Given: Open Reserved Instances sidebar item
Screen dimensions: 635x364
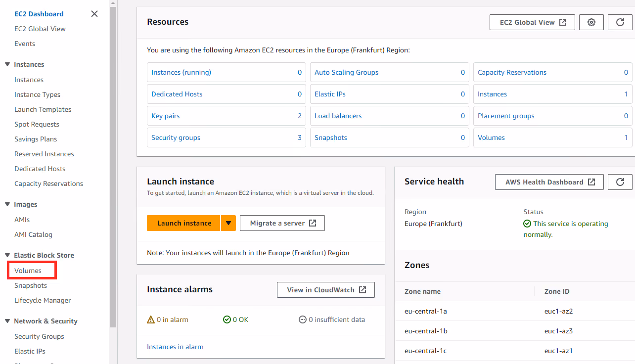Looking at the screenshot, I should (x=44, y=154).
